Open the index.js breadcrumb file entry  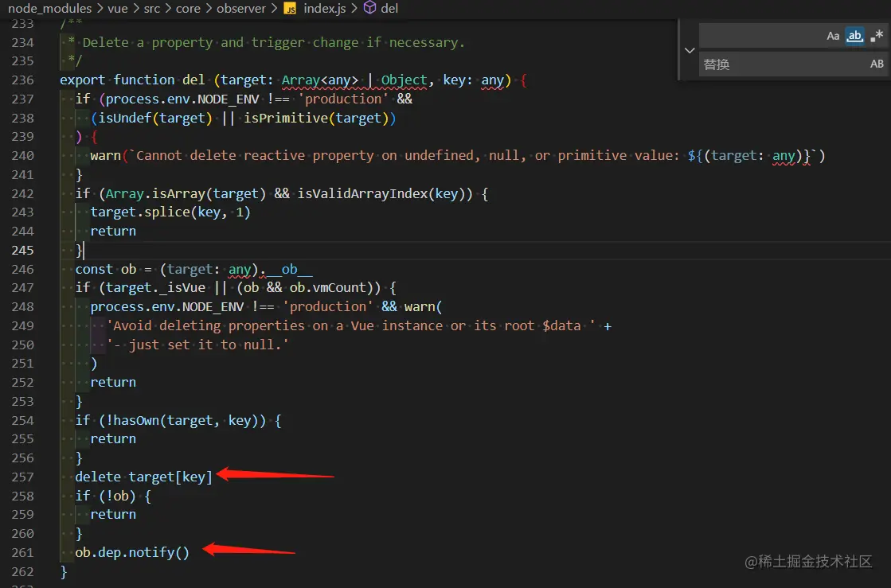click(324, 9)
